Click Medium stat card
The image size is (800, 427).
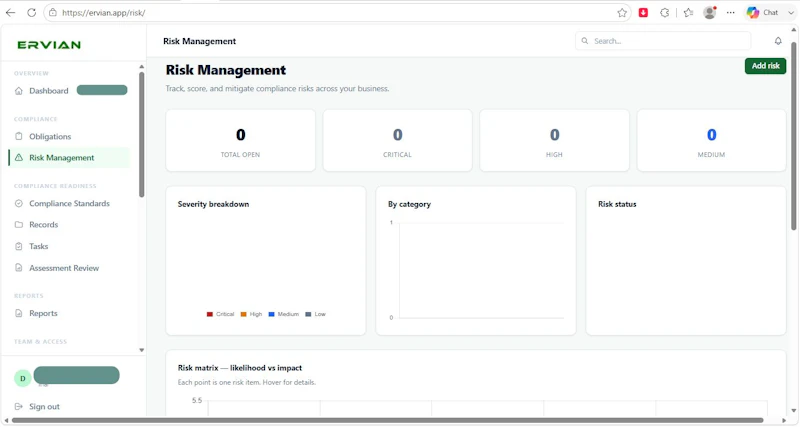711,140
